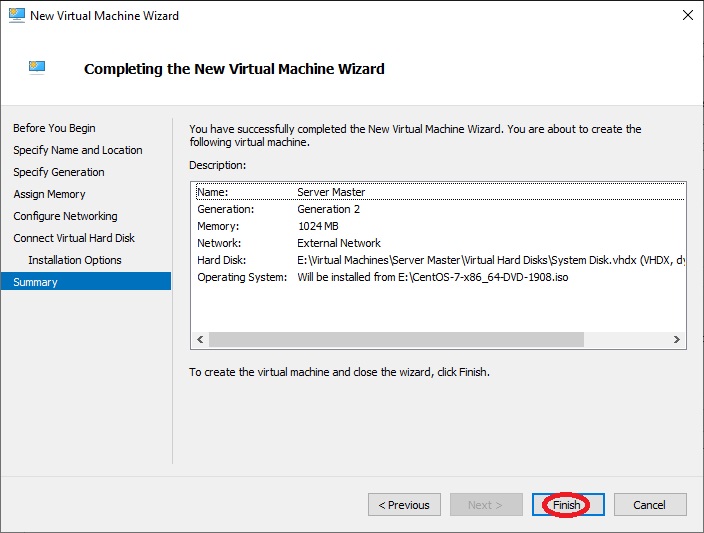
Task: Select the Operating System CentOS ISO row
Action: 440,278
